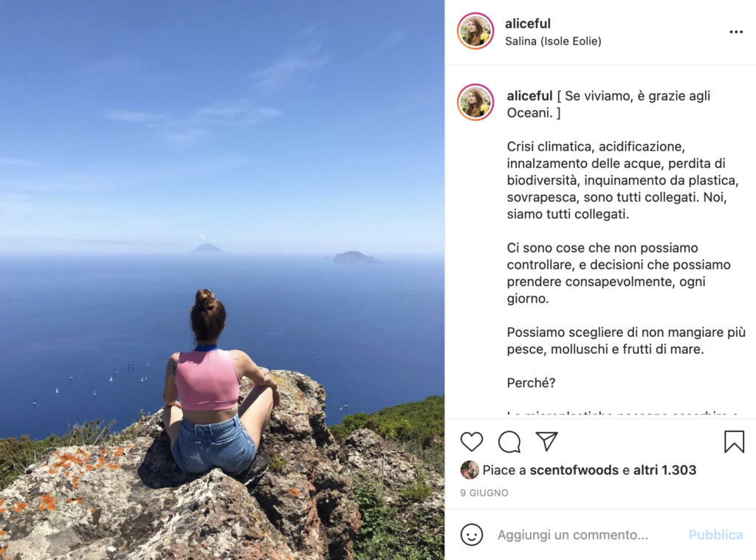Click the small avatar of the liker scentofwoods
Viewport: 756px width, 560px height.
[x=469, y=470]
